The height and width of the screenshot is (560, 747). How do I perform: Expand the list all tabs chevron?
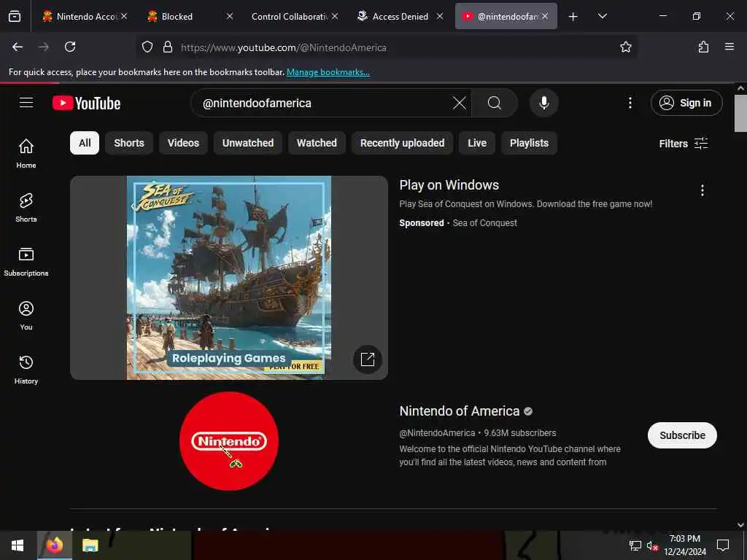[602, 16]
